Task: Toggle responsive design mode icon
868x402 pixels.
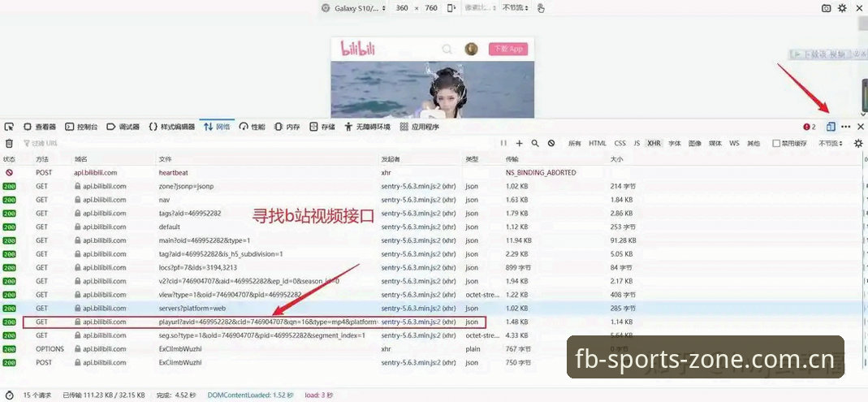Action: tap(831, 127)
